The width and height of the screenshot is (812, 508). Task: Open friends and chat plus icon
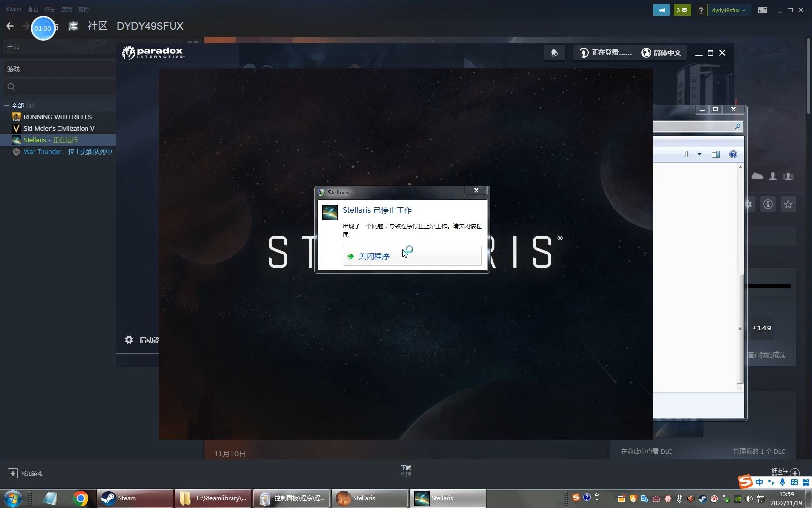(x=795, y=473)
